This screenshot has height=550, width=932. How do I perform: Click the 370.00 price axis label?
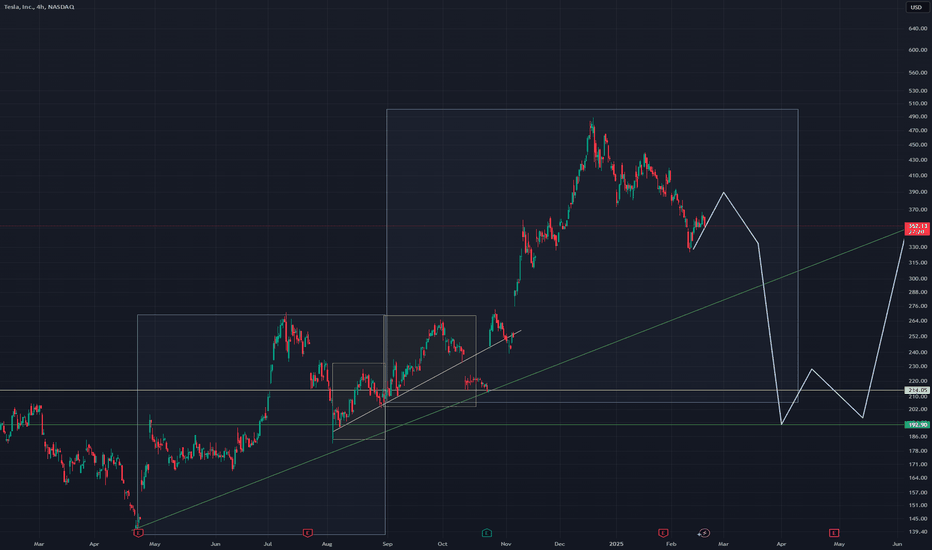click(x=918, y=209)
